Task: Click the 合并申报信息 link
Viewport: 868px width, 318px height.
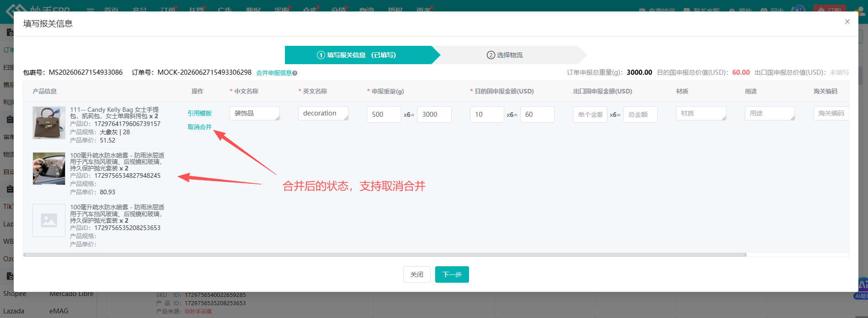Action: (x=274, y=73)
